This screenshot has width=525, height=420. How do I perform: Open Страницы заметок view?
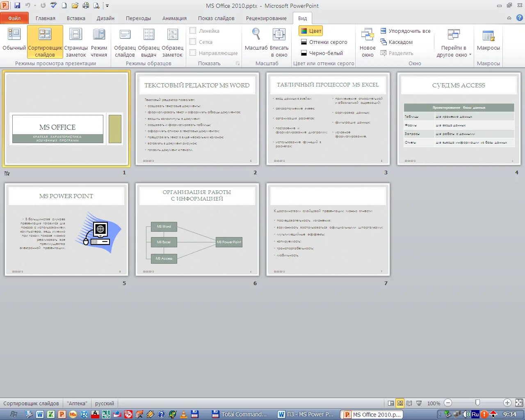pos(76,41)
